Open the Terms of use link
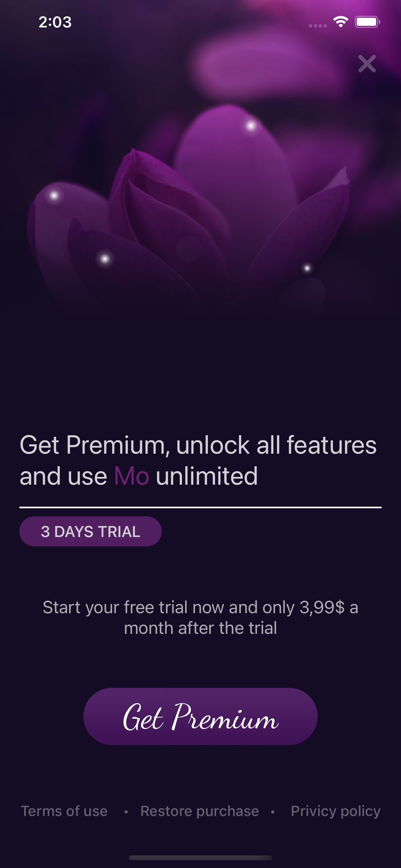This screenshot has height=868, width=401. click(64, 811)
